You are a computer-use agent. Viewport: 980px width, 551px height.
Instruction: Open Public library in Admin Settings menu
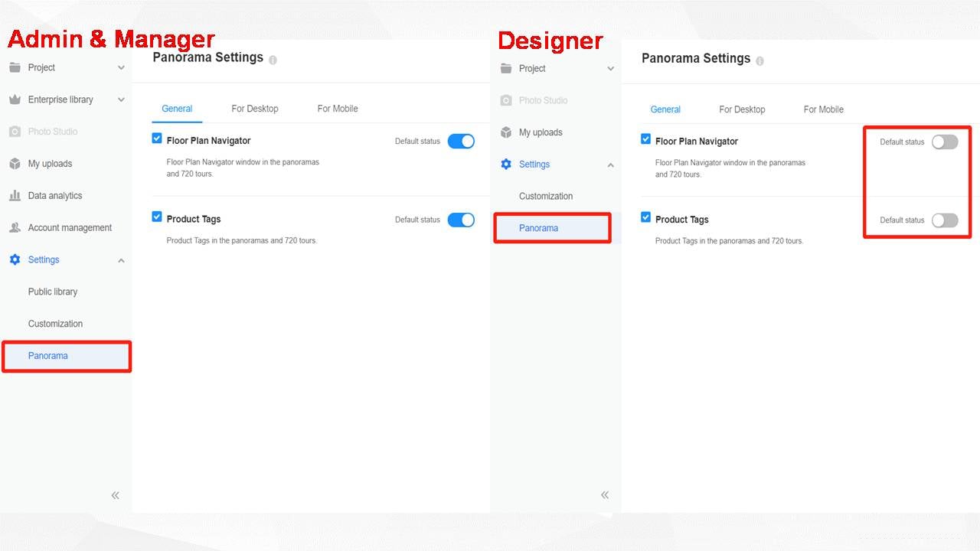tap(53, 292)
